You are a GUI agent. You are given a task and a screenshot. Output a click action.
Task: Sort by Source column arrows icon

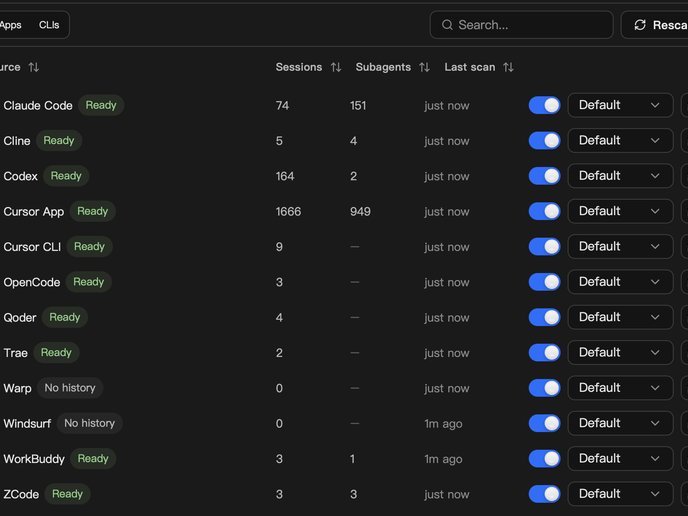[x=34, y=67]
